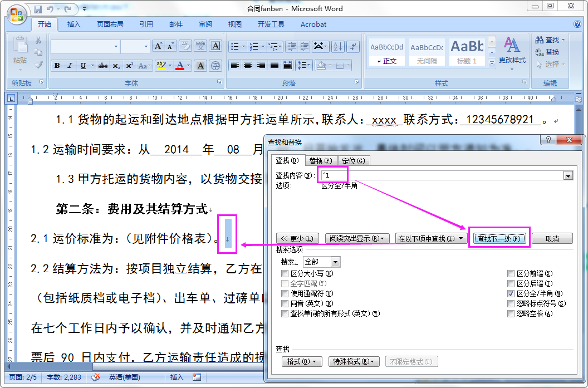The image size is (588, 388).
Task: Clear formatting eraser icon
Action: coord(185,47)
